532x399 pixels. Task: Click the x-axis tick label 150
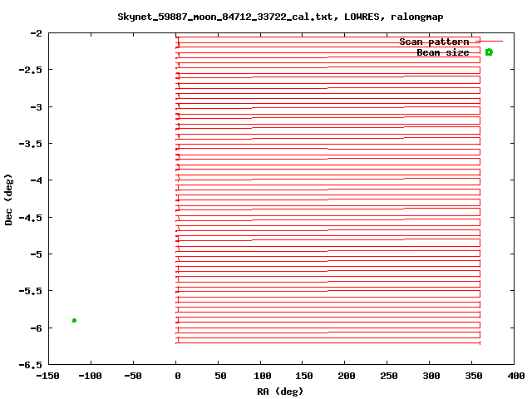(x=304, y=376)
